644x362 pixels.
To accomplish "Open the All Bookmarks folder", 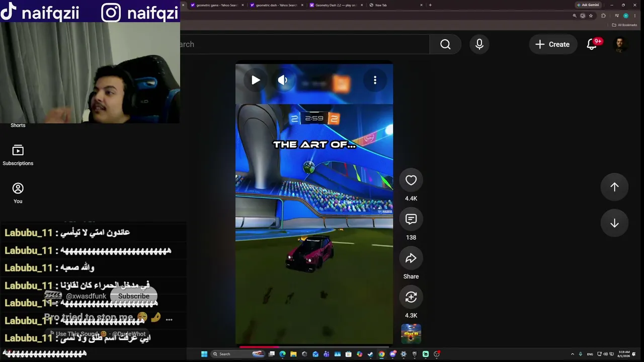I will [625, 25].
